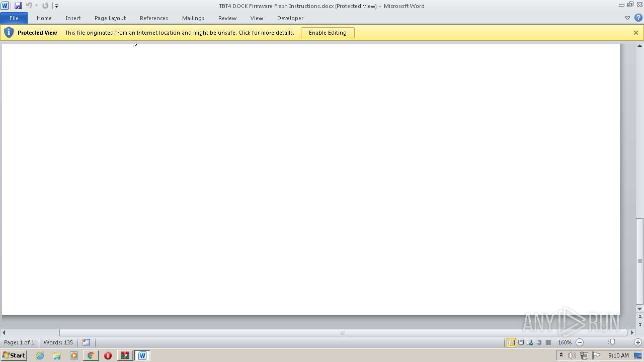Open Internet Explorer from taskbar
The image size is (644, 362).
(40, 355)
